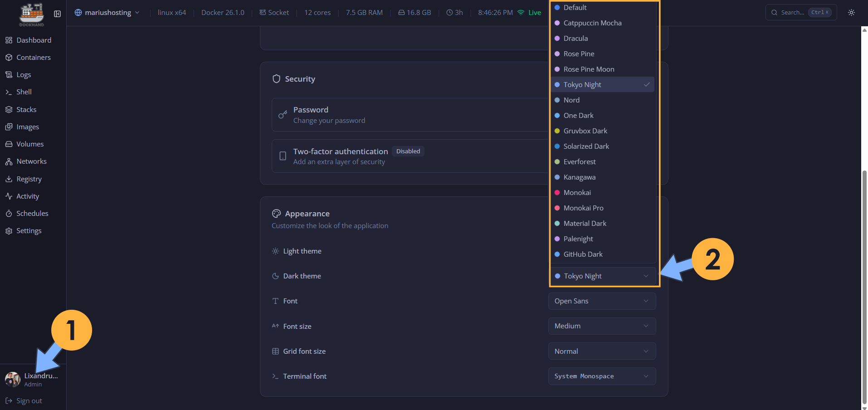Go to the Stacks section
The image size is (868, 410).
(x=26, y=110)
